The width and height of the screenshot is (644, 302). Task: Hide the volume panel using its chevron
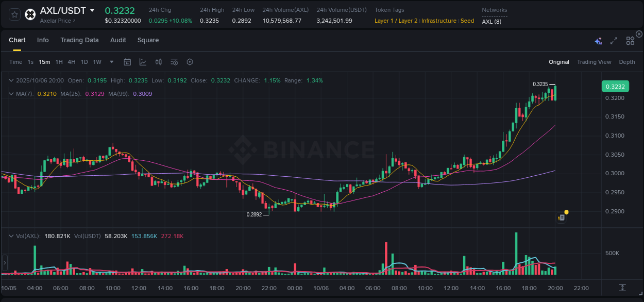(10, 236)
